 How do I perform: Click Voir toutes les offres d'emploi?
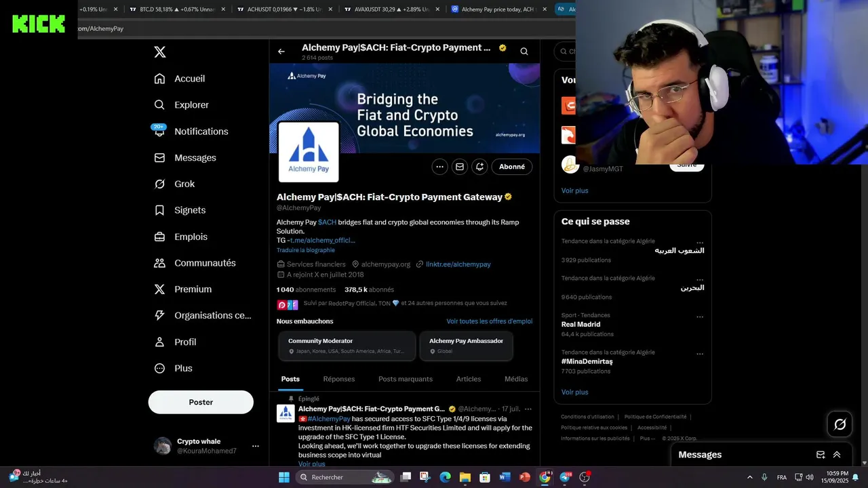coord(490,321)
